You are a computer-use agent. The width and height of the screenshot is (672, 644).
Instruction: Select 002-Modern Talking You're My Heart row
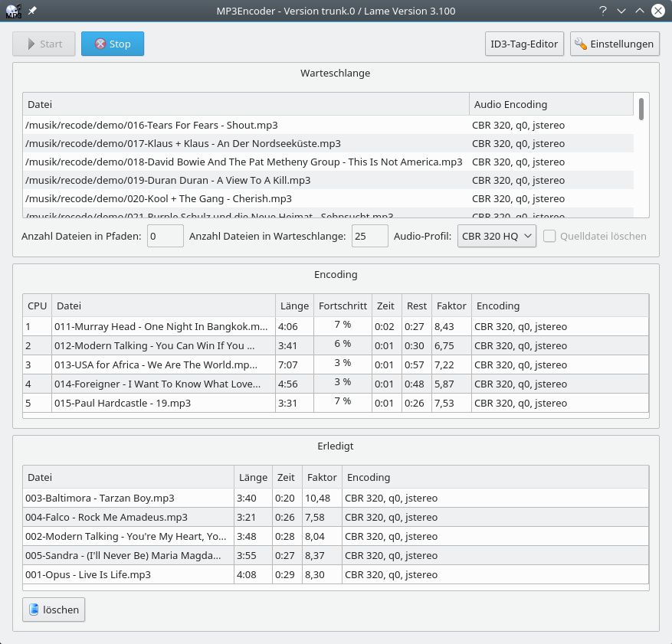[x=336, y=536]
